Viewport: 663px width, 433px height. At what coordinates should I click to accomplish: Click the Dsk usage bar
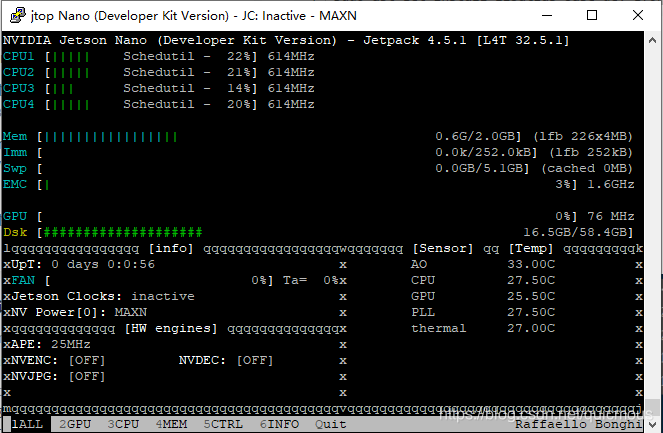123,233
